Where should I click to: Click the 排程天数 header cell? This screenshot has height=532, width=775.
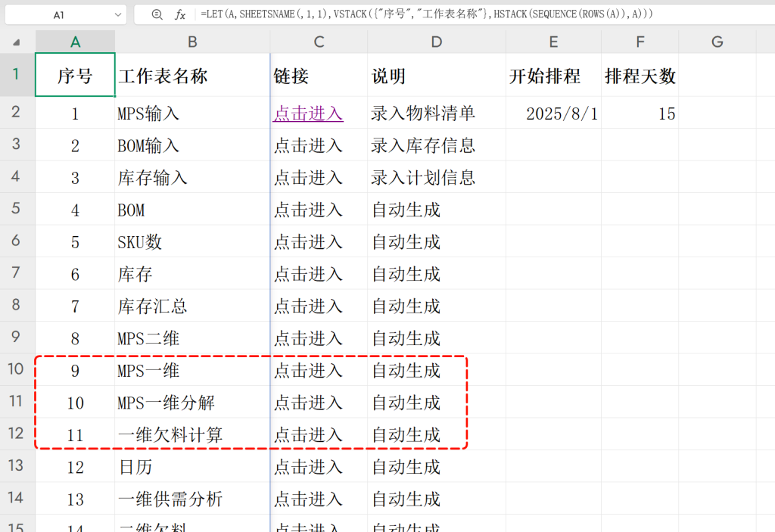point(640,75)
